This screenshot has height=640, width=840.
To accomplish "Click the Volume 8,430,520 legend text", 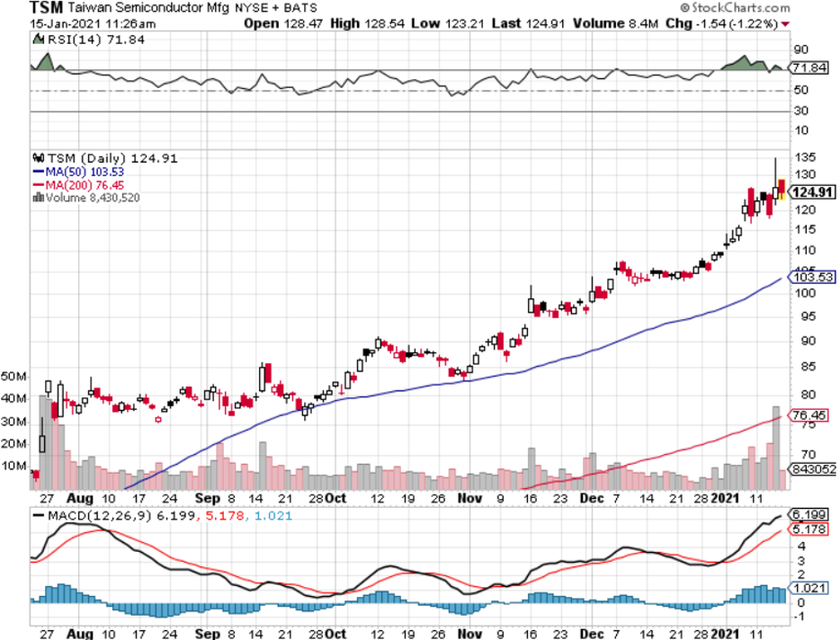I will 93,198.
